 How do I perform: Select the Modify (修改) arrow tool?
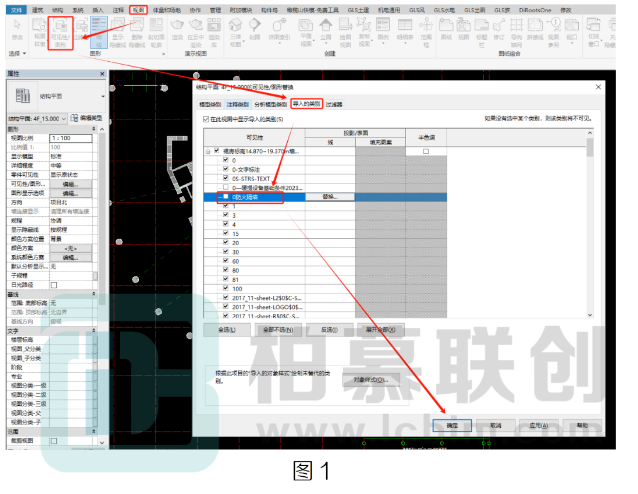[17, 31]
